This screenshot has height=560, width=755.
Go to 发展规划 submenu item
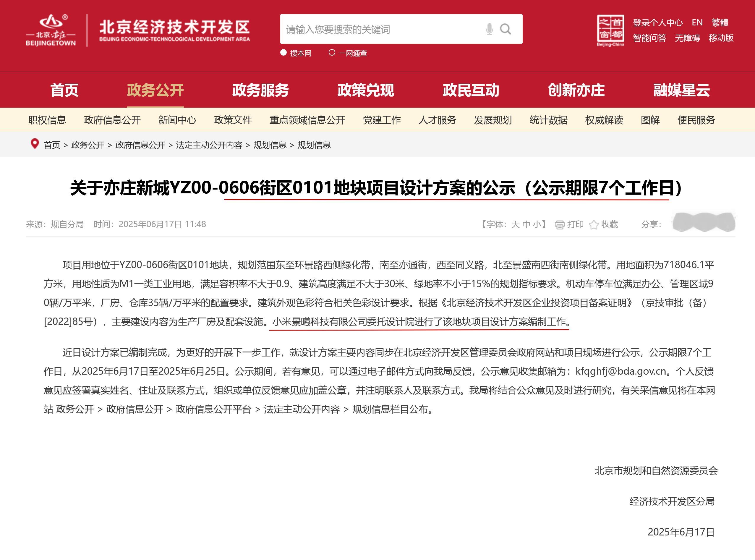(493, 120)
